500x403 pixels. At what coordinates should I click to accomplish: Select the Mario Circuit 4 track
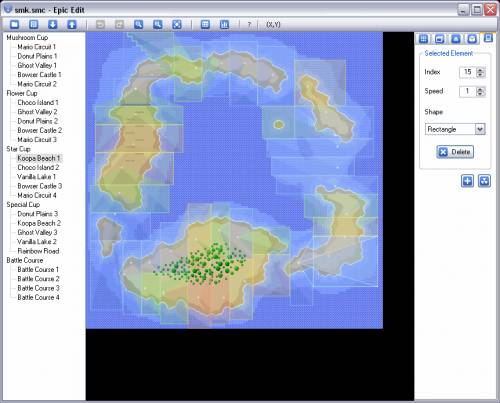pos(37,195)
